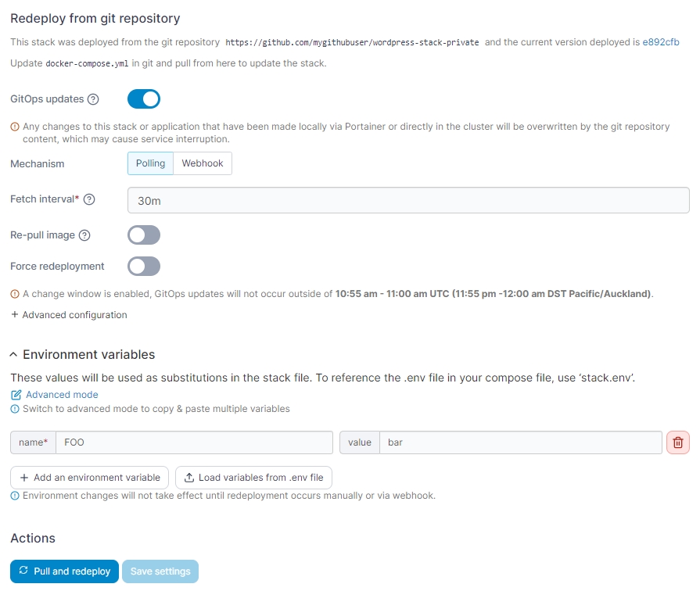Switch mechanism to Webhook
700x591 pixels.
tap(203, 163)
